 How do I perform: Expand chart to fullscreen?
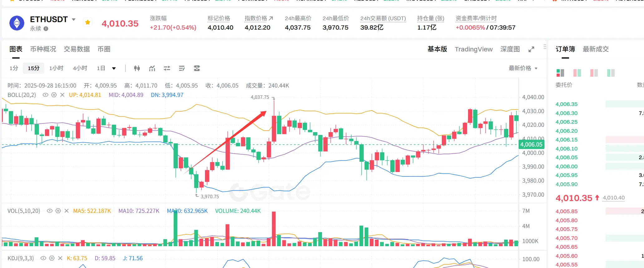pyautogui.click(x=531, y=49)
